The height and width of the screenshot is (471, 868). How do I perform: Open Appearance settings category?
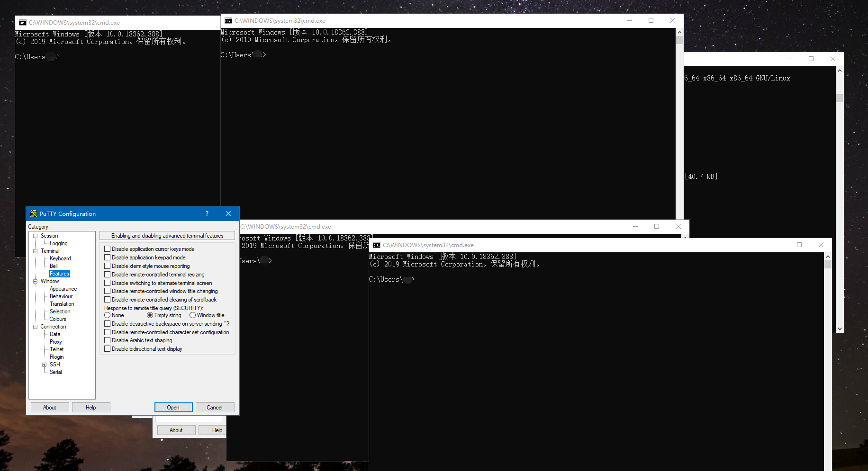pos(63,289)
